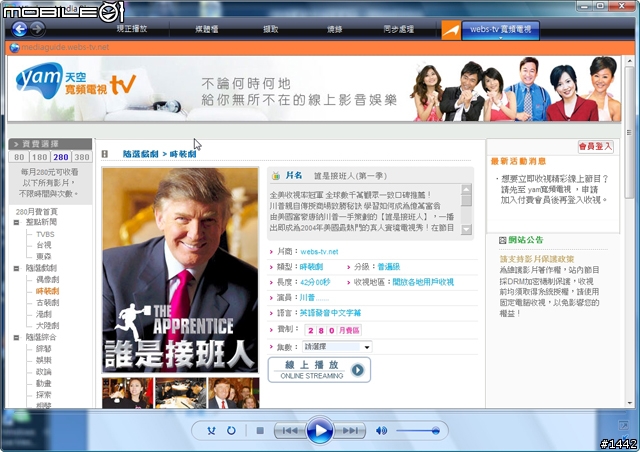
Task: Click the 時裝劇 breadcrumb link
Action: tap(183, 154)
